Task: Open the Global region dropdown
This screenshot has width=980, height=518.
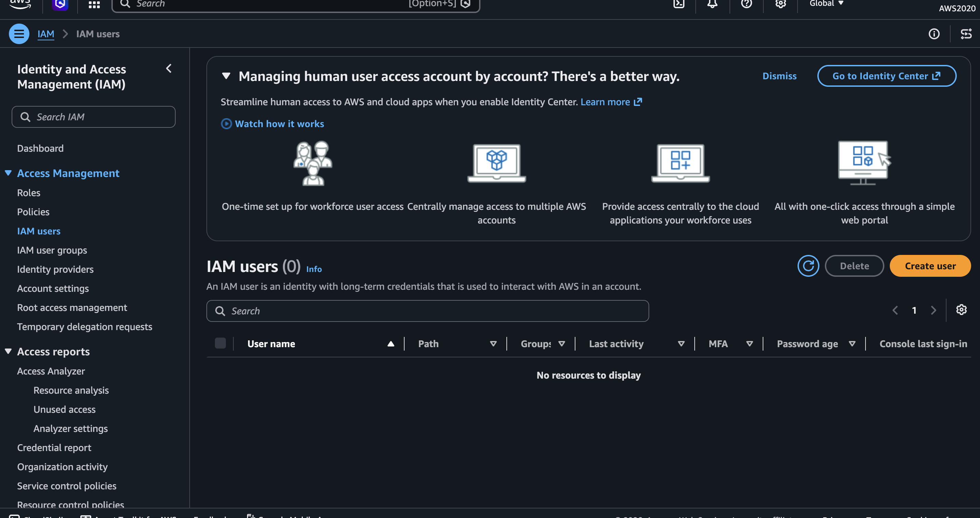Action: pyautogui.click(x=826, y=3)
